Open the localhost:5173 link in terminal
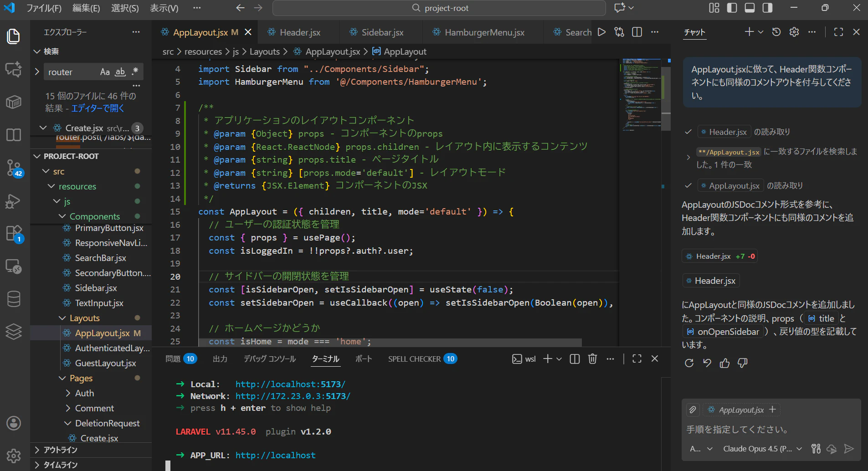 [290, 384]
